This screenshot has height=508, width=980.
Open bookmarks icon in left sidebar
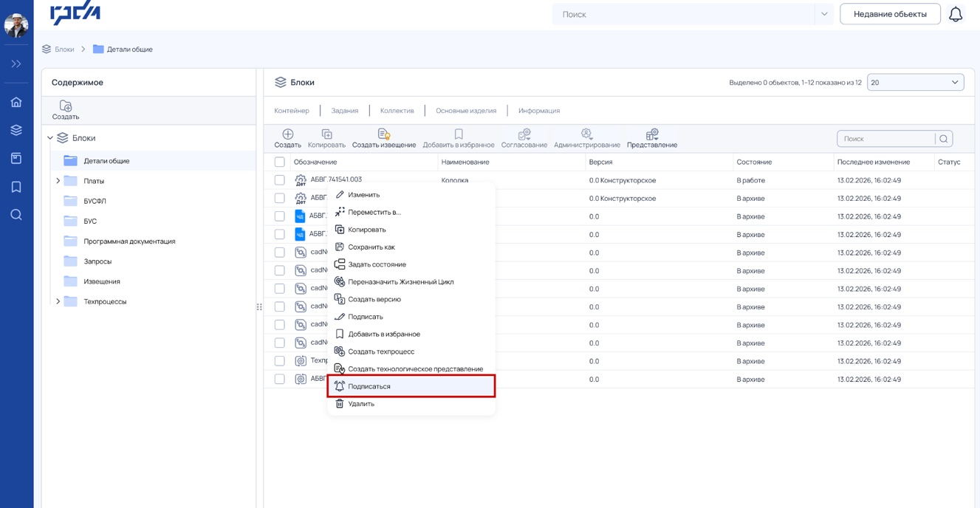(x=16, y=187)
